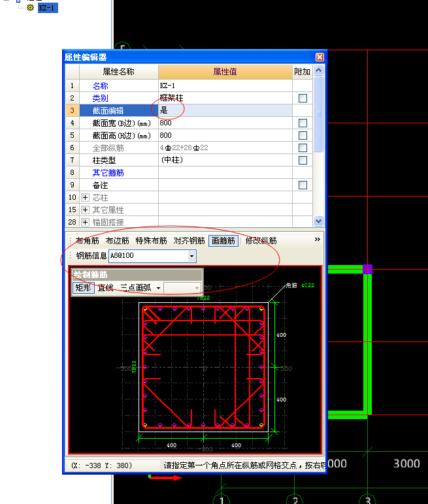Tick the checkbox in the 截面高 row
The height and width of the screenshot is (504, 428).
tap(303, 135)
